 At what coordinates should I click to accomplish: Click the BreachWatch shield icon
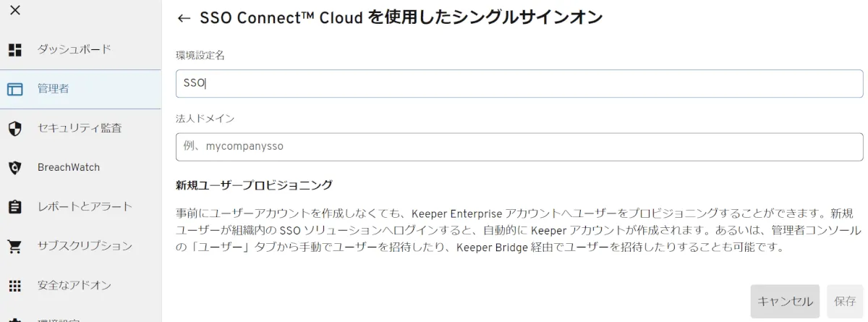click(14, 168)
